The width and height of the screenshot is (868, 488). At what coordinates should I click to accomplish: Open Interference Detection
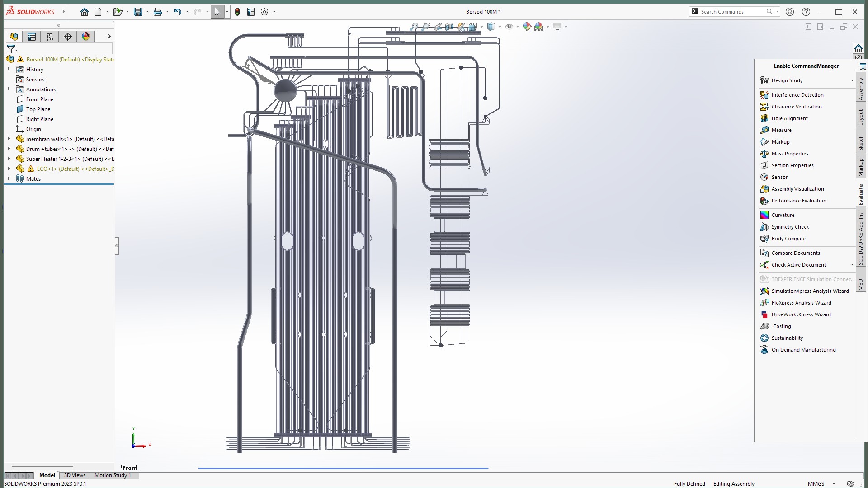[797, 95]
